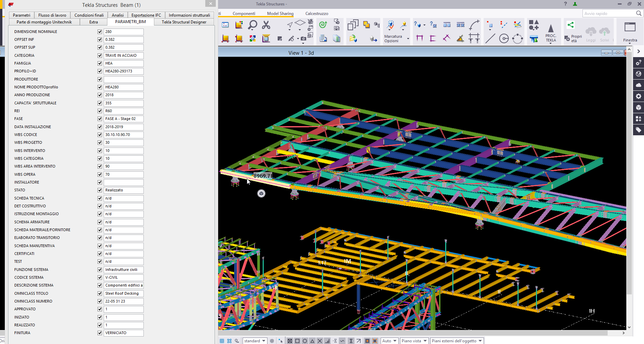Screen dimensions: 644x344
Task: Open the globe icon in side panel
Action: point(639,74)
